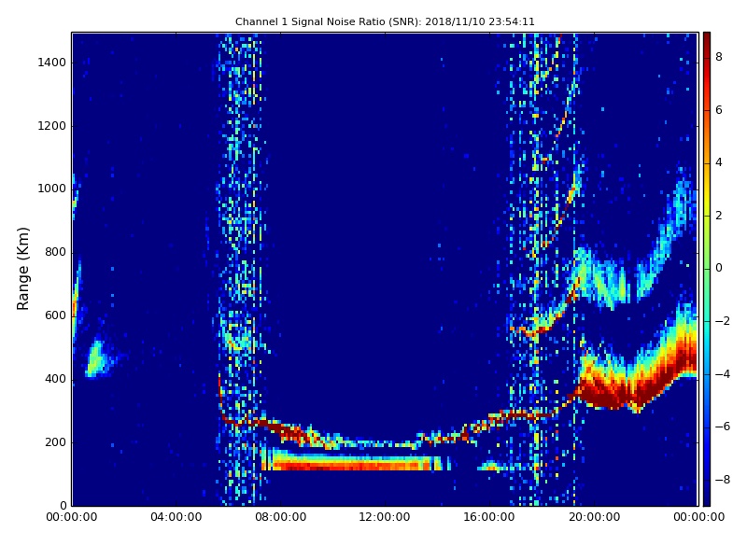Click the green middle of the colorbar
747x560 pixels.
click(x=707, y=268)
